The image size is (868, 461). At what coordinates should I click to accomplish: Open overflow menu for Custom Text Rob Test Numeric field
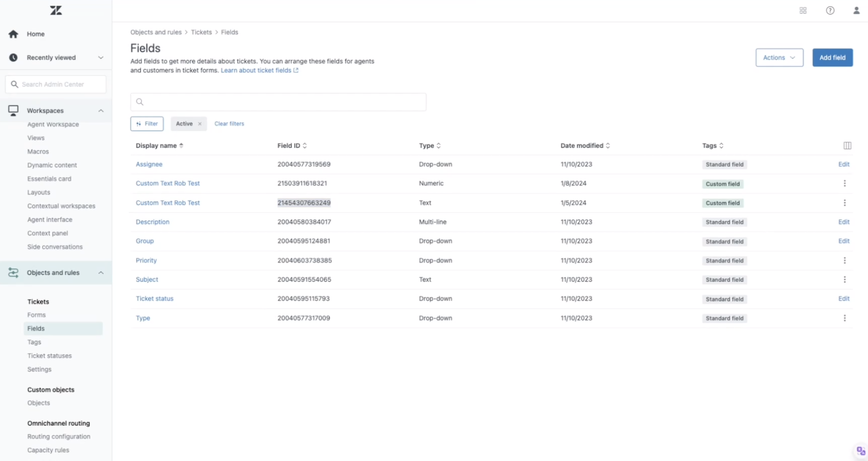click(845, 183)
